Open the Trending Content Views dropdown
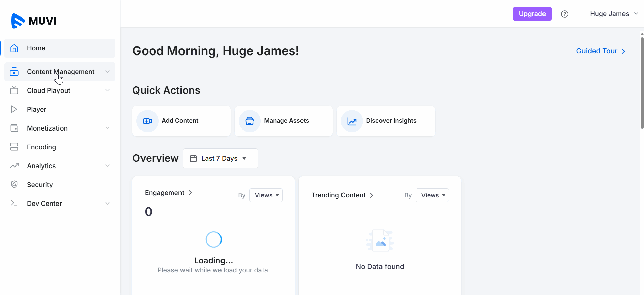 (x=432, y=195)
